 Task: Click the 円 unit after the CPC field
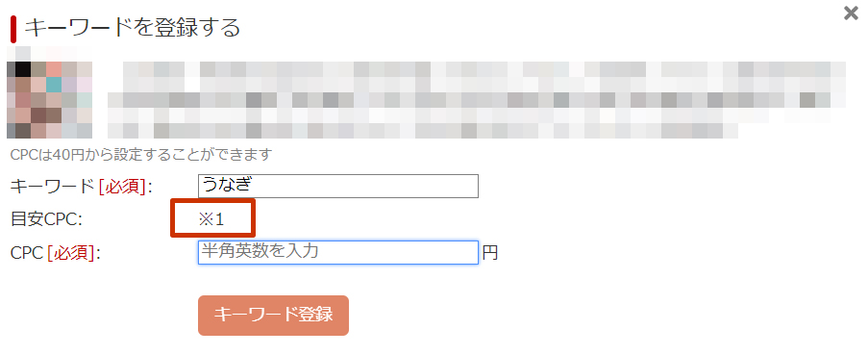tap(490, 253)
